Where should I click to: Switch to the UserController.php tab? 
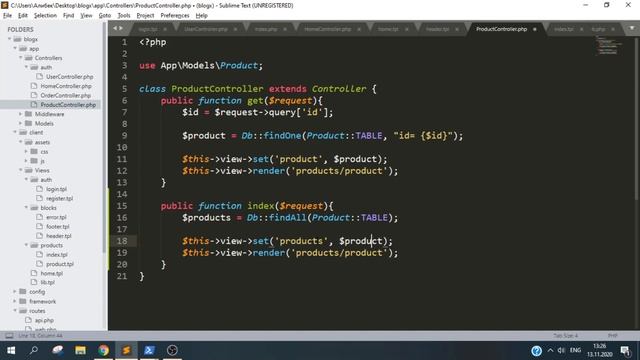pos(206,29)
